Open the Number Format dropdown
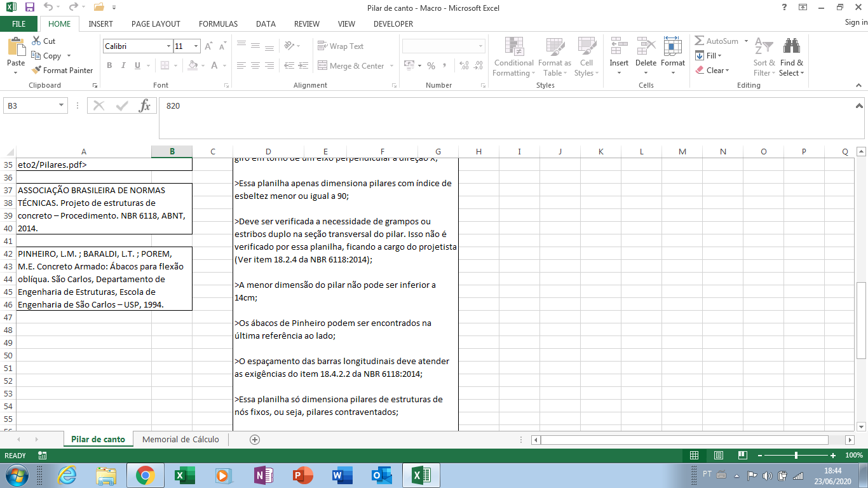 (x=480, y=46)
